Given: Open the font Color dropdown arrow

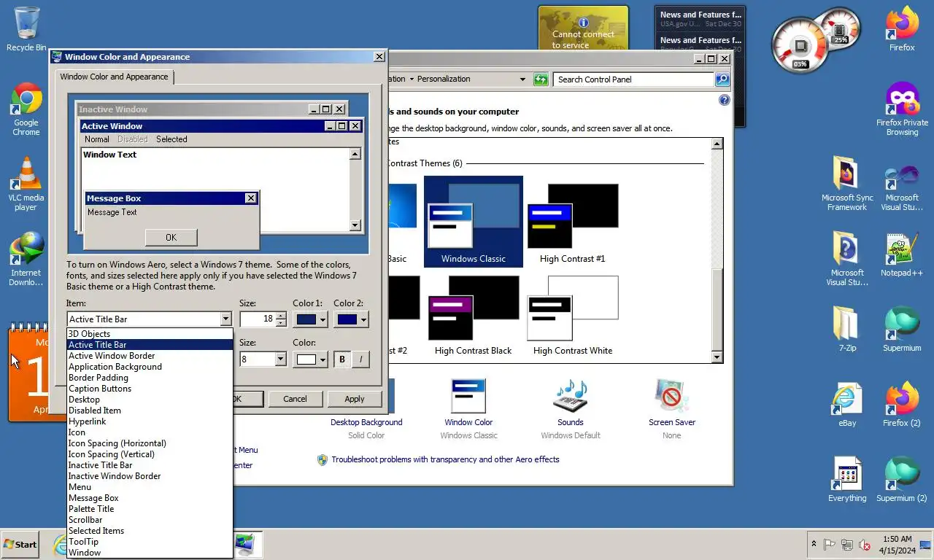Looking at the screenshot, I should coord(323,359).
